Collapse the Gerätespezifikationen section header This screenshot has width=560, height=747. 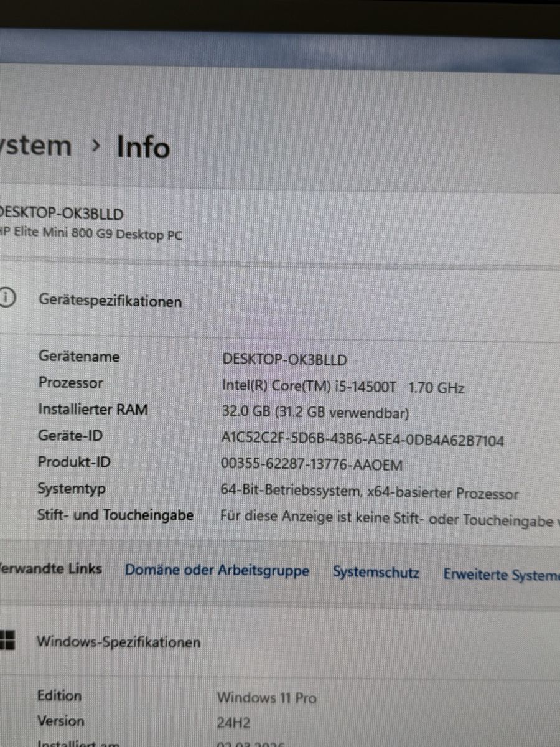280,301
